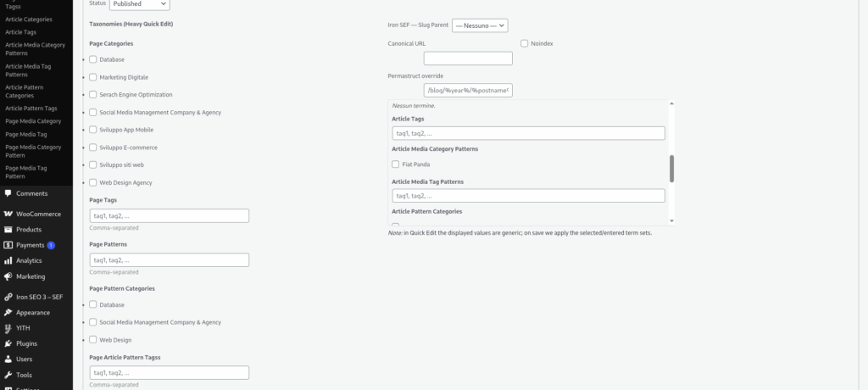Check Social Media Management page category

click(93, 112)
